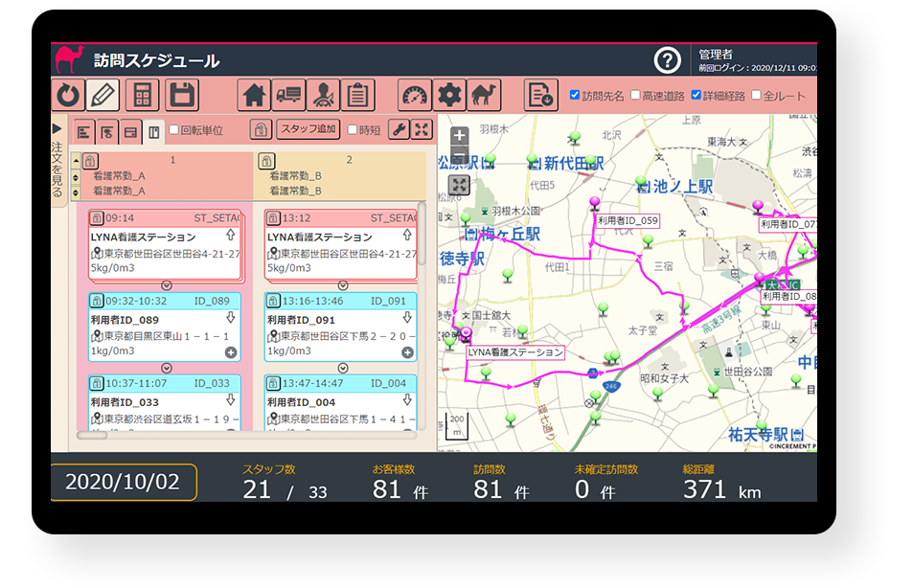Switch to the first layout view tab

click(x=83, y=132)
